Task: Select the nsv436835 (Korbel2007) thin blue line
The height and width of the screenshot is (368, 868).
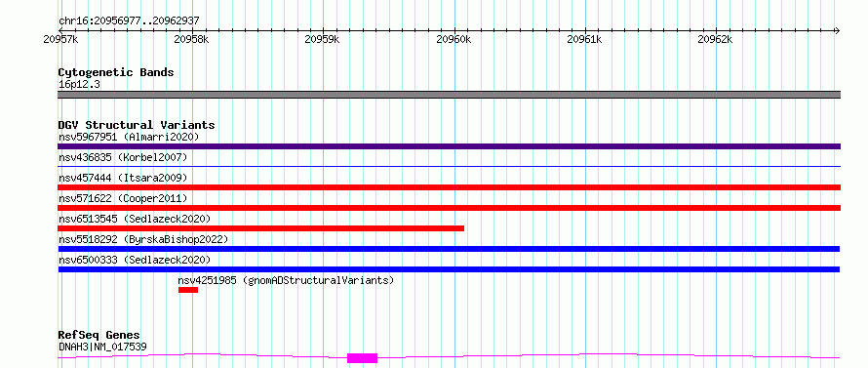Action: tap(449, 166)
